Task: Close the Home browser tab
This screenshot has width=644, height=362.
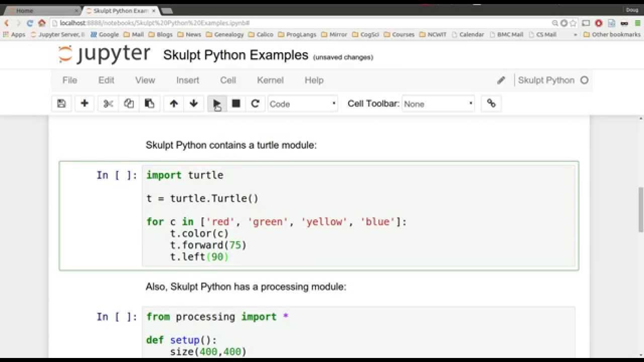Action: point(76,11)
